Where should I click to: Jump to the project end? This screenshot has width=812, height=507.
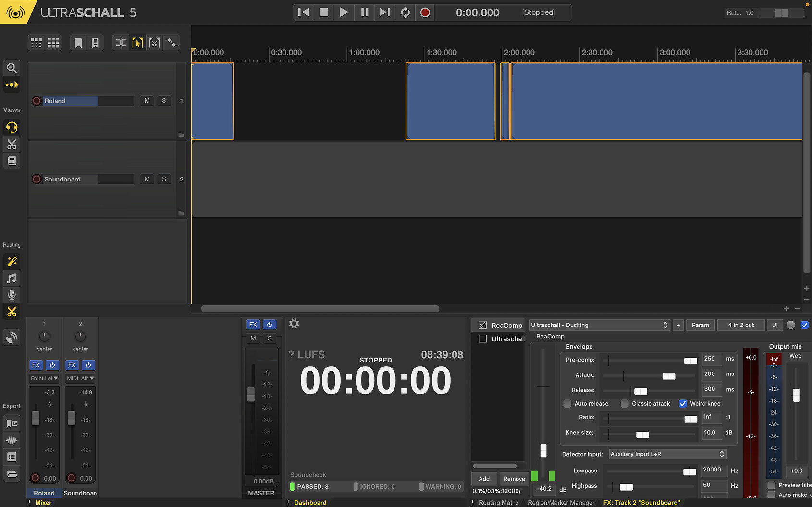click(385, 12)
